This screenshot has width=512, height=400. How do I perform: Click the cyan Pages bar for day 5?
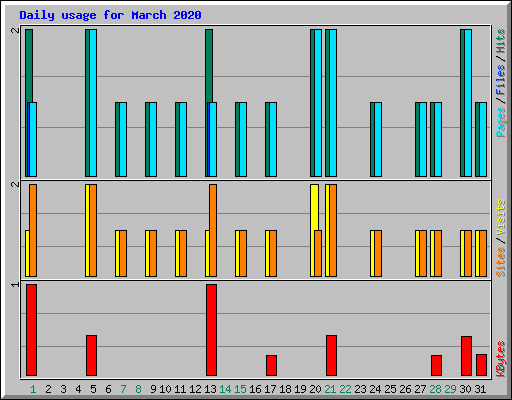pyautogui.click(x=93, y=103)
